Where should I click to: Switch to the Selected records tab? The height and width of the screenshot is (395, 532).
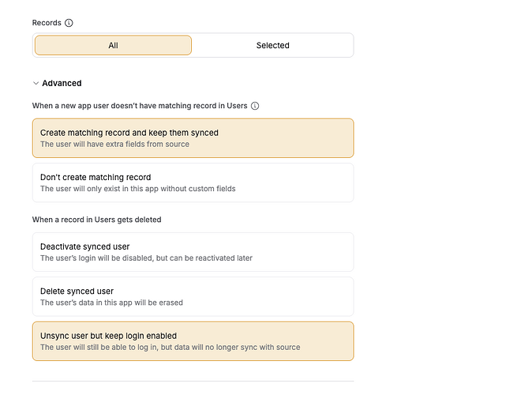(x=272, y=45)
